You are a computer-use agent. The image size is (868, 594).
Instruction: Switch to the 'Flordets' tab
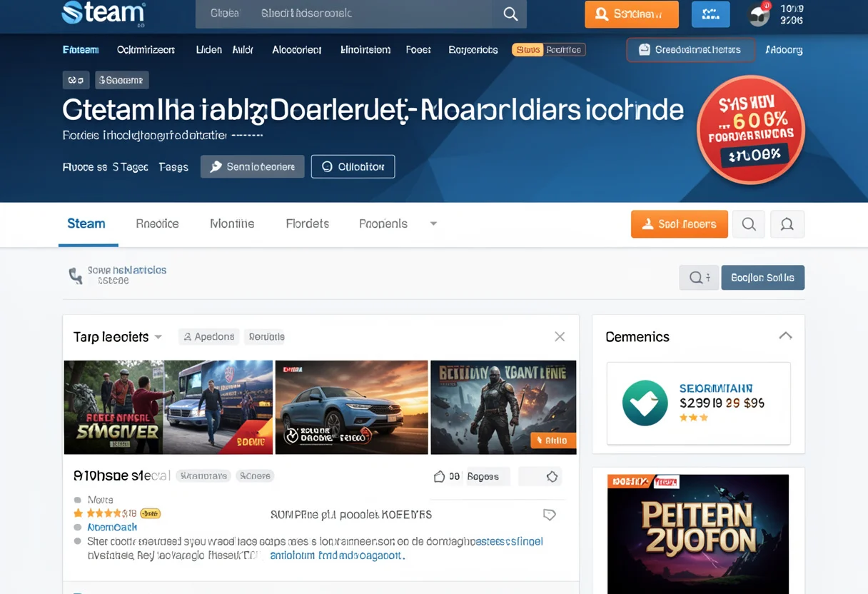(308, 223)
